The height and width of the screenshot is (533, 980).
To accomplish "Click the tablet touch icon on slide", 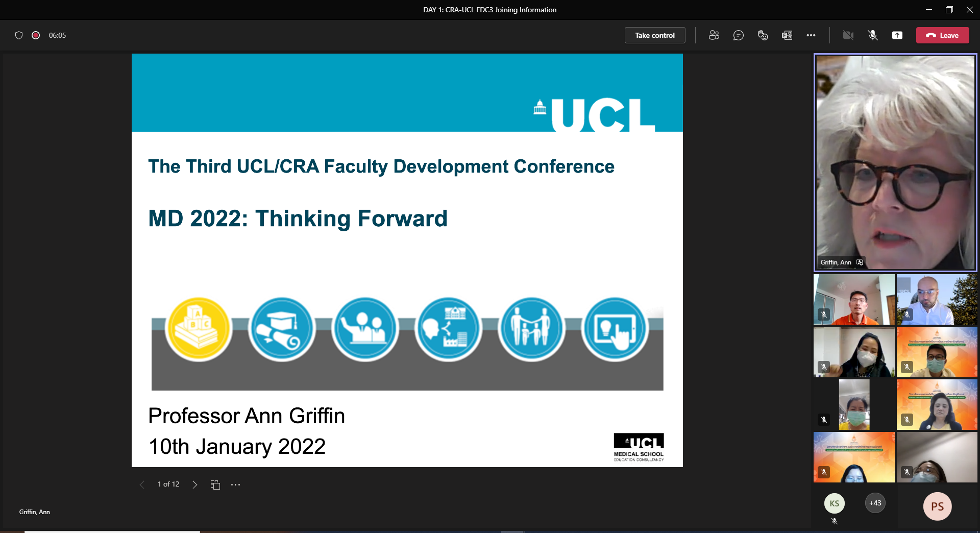I will (615, 329).
